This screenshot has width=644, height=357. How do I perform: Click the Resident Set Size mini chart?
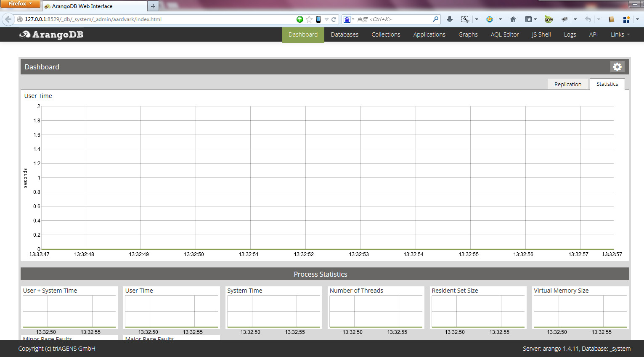[478, 311]
